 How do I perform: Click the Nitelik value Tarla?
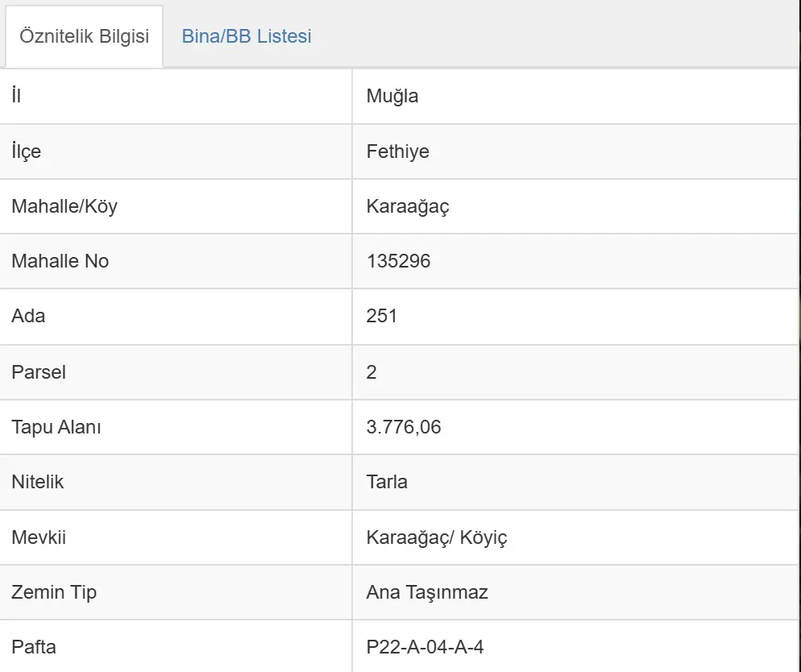[387, 482]
